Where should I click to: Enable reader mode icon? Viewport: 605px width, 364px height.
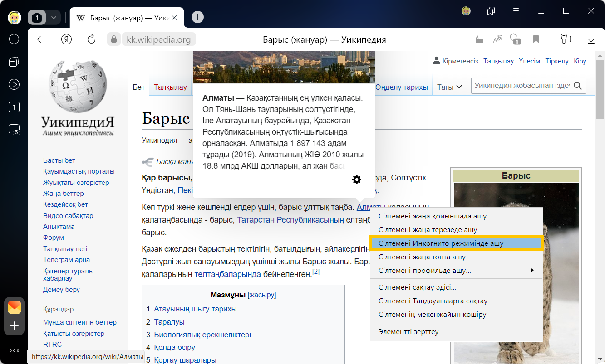[479, 39]
